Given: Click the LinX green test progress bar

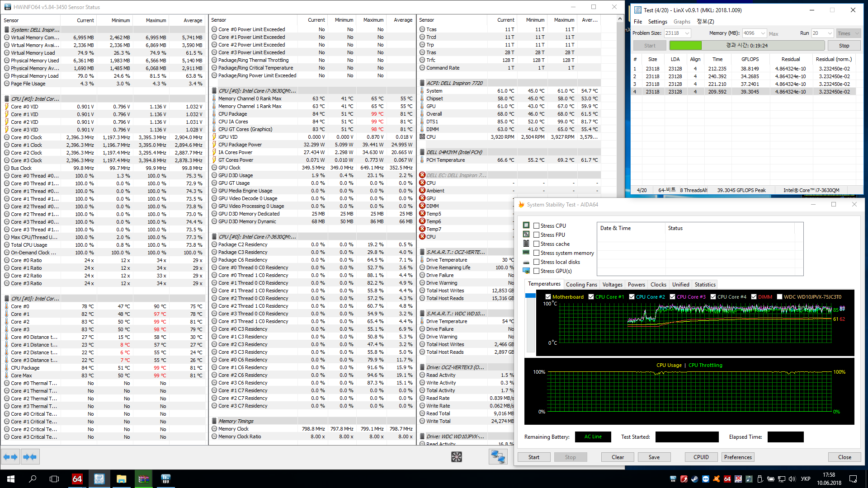Looking at the screenshot, I should click(x=685, y=46).
